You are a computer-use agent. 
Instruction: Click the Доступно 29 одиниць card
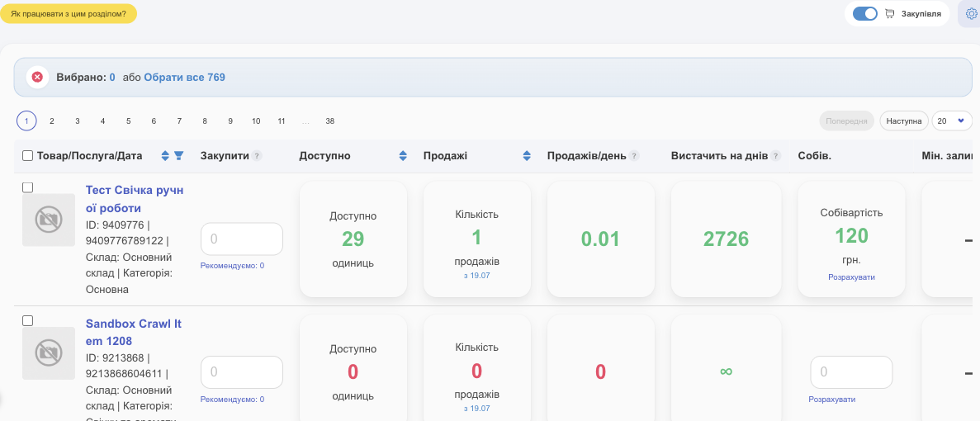tap(353, 239)
